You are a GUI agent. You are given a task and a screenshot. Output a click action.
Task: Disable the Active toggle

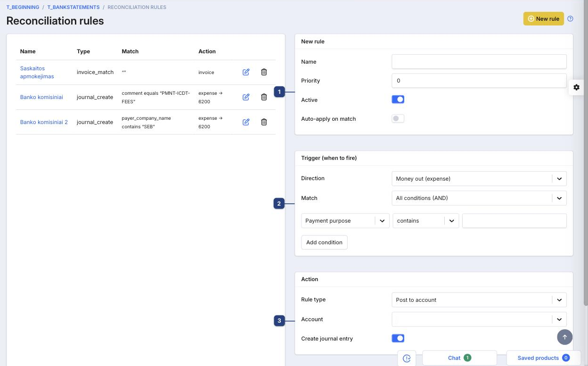point(398,100)
